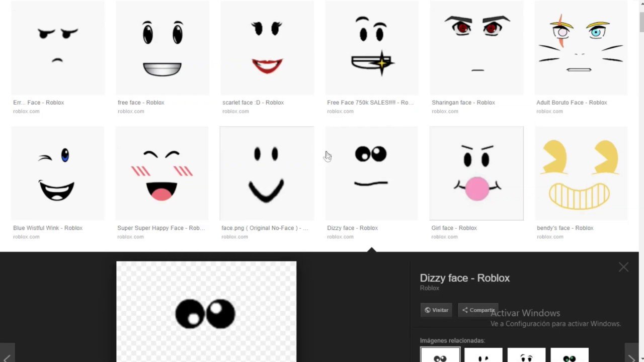
Task: Open the Sharingan face image
Action: point(476,48)
